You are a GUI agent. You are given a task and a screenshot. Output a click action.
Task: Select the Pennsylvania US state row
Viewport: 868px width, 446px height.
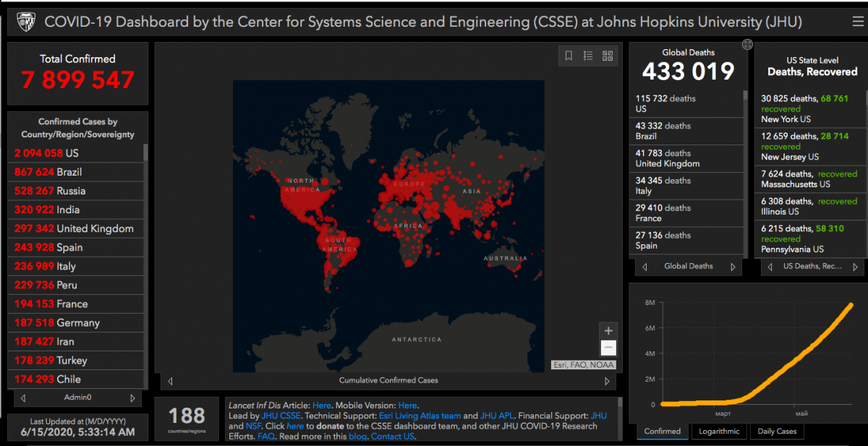click(809, 239)
